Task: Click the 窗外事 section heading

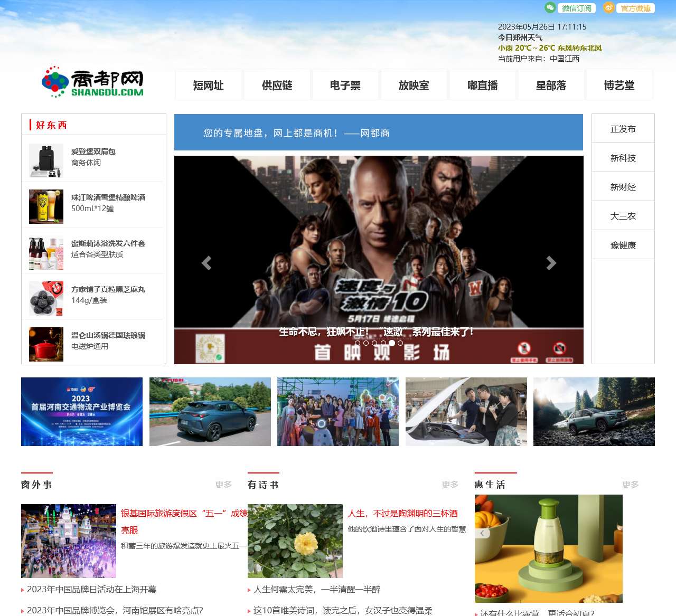Action: point(36,485)
